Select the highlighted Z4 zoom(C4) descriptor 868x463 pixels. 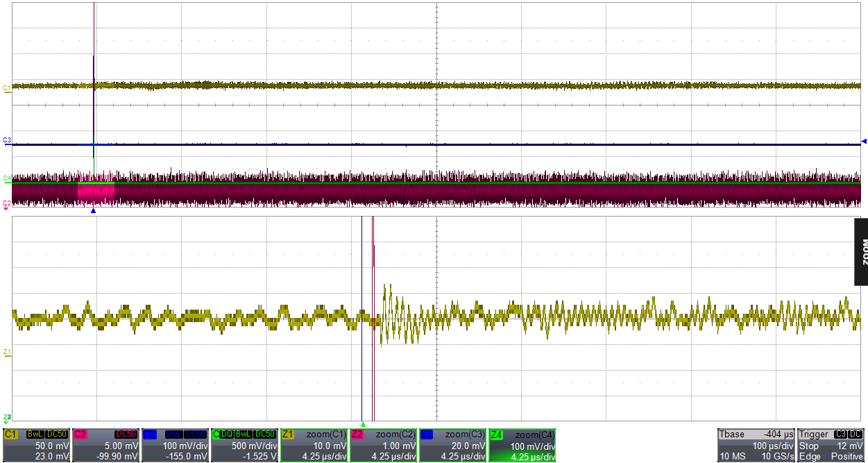click(522, 445)
